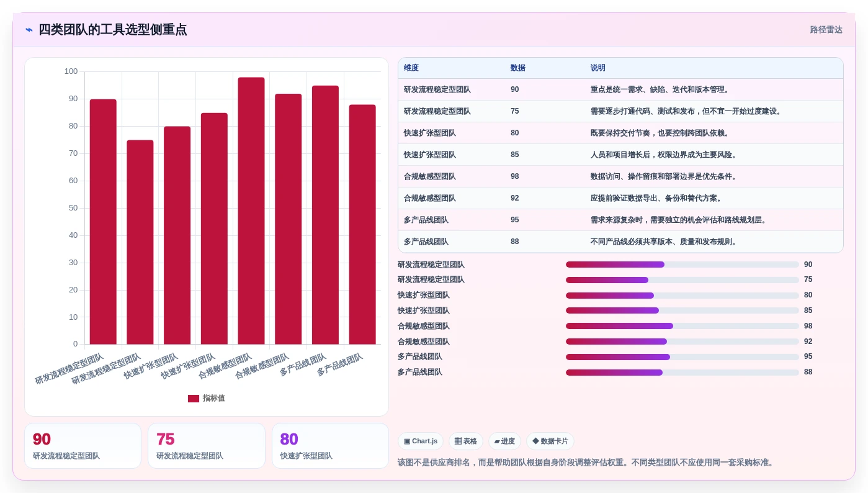Click table cell 不同产品线必须共享版本、质量和发布规则。
The image size is (868, 493).
(x=664, y=242)
